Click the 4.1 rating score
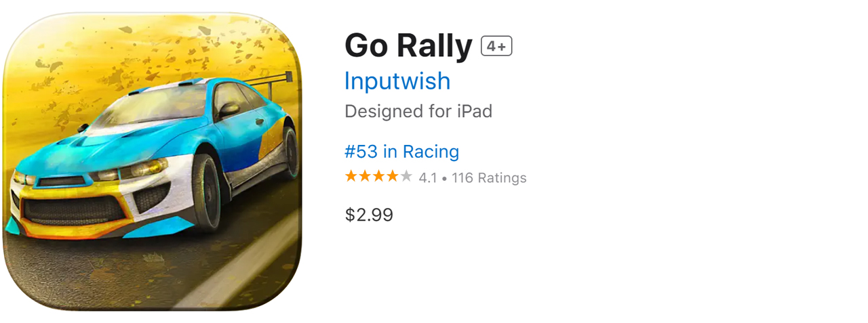 (428, 178)
